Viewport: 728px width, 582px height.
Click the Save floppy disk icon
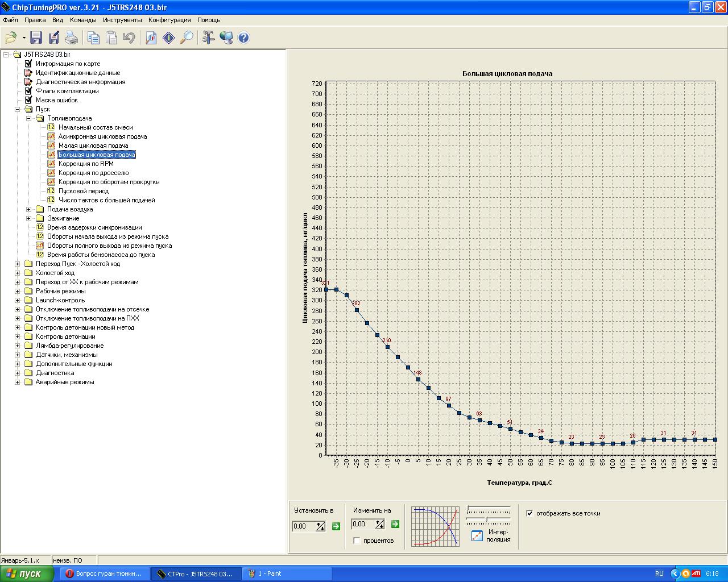tap(36, 38)
